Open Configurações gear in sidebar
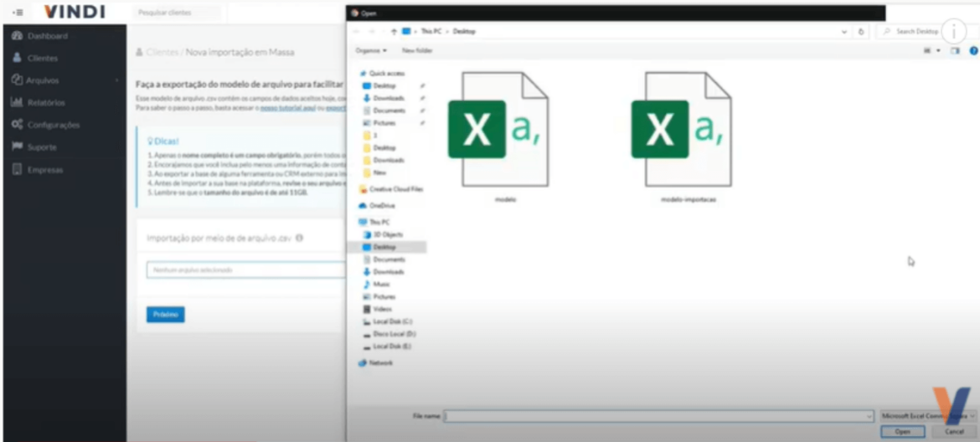The width and height of the screenshot is (980, 442). pos(17,125)
